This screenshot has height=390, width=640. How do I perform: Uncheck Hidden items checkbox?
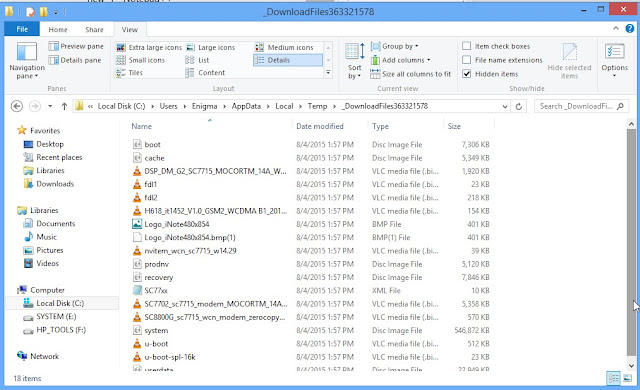point(467,74)
